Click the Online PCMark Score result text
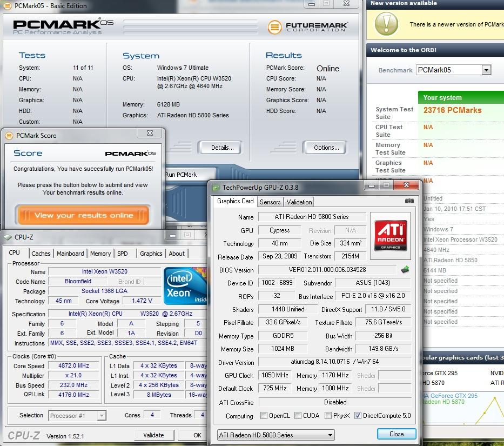504x446 pixels. [327, 69]
